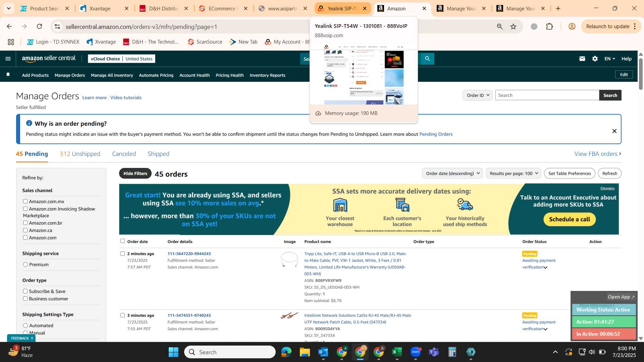Expand awaiting payment details for Intellinet order
This screenshot has height=362, width=644.
545,329
